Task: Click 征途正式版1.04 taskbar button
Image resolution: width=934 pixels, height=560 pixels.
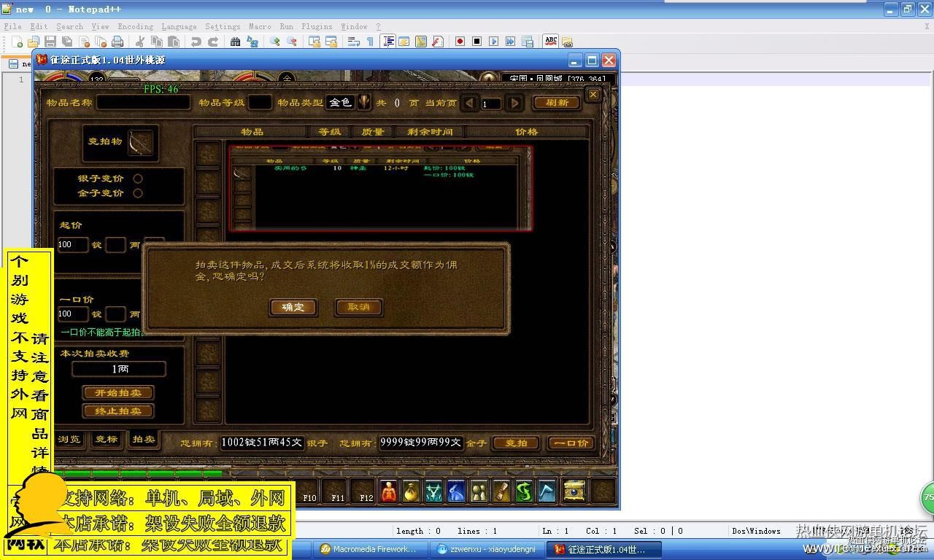Action: 603,549
